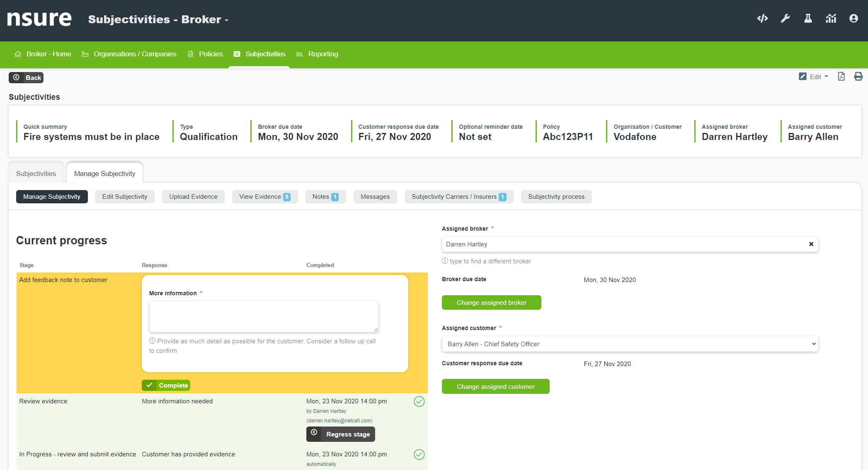The height and width of the screenshot is (470, 868).
Task: Clear Darren Hartley with the X icon
Action: 811,244
